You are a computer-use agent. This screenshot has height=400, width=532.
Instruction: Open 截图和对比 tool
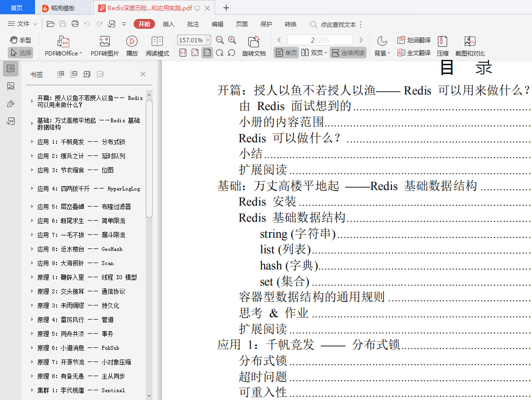[470, 46]
